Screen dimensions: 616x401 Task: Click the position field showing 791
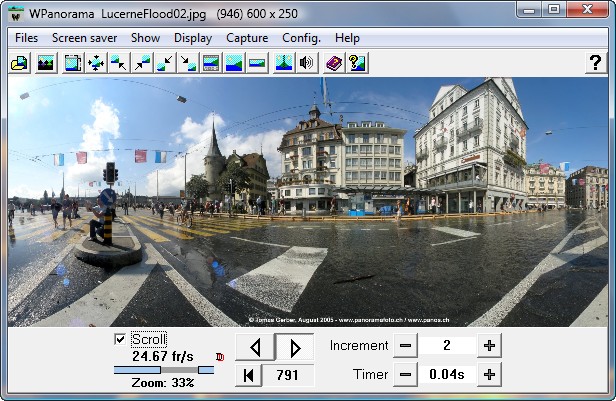point(288,375)
